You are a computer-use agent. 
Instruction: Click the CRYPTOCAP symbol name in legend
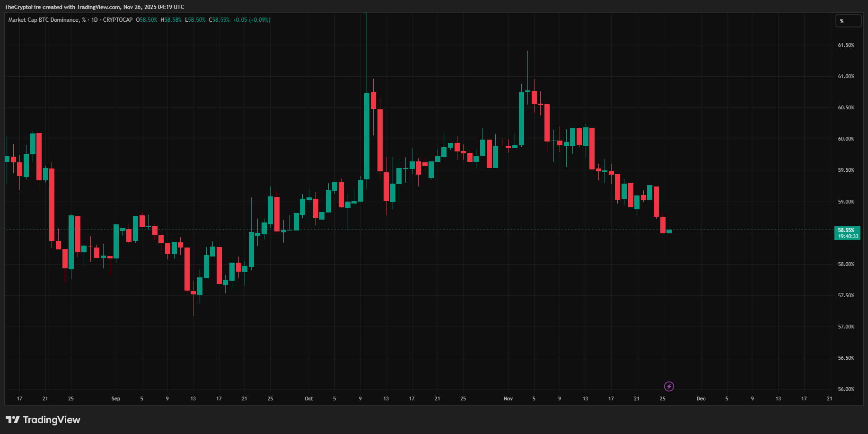117,20
